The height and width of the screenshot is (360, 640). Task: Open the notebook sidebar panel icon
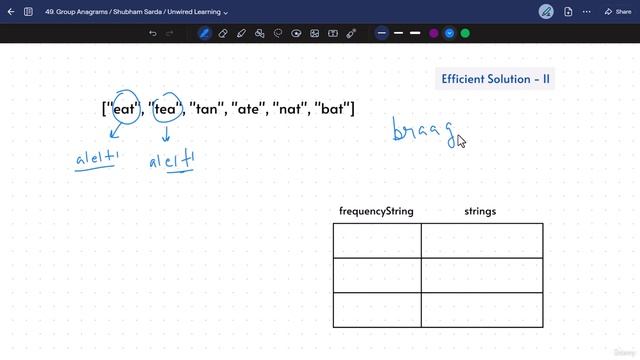click(x=28, y=12)
